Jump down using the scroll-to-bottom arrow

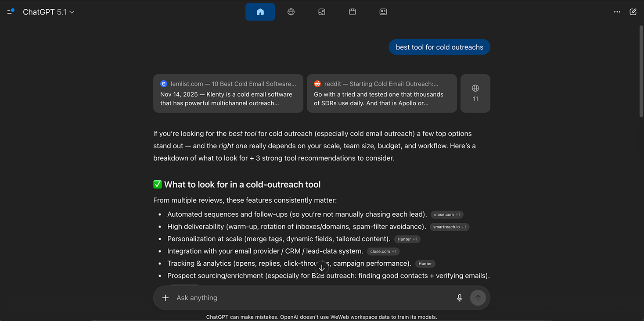322,267
